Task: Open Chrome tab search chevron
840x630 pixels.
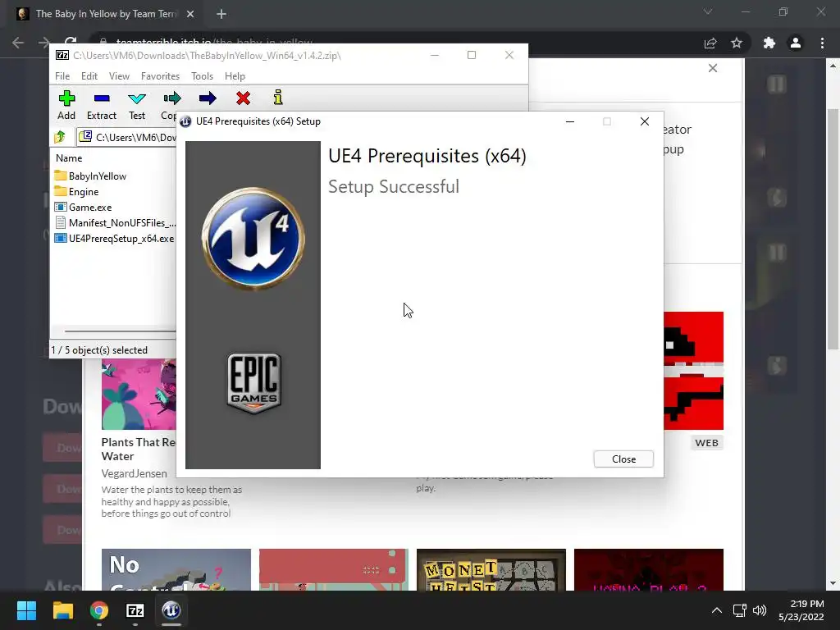Action: pos(708,11)
